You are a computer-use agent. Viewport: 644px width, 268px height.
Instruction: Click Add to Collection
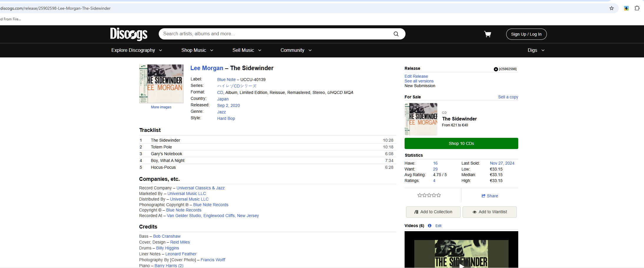coord(433,212)
